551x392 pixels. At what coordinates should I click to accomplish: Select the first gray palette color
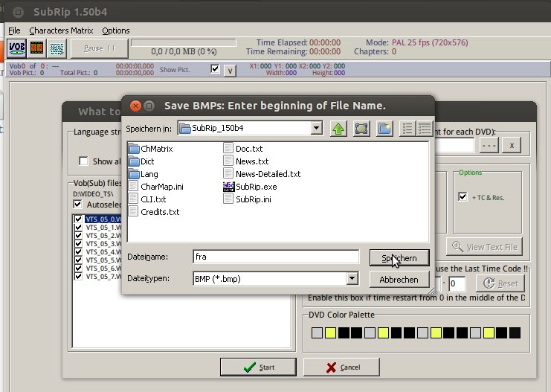click(x=317, y=333)
